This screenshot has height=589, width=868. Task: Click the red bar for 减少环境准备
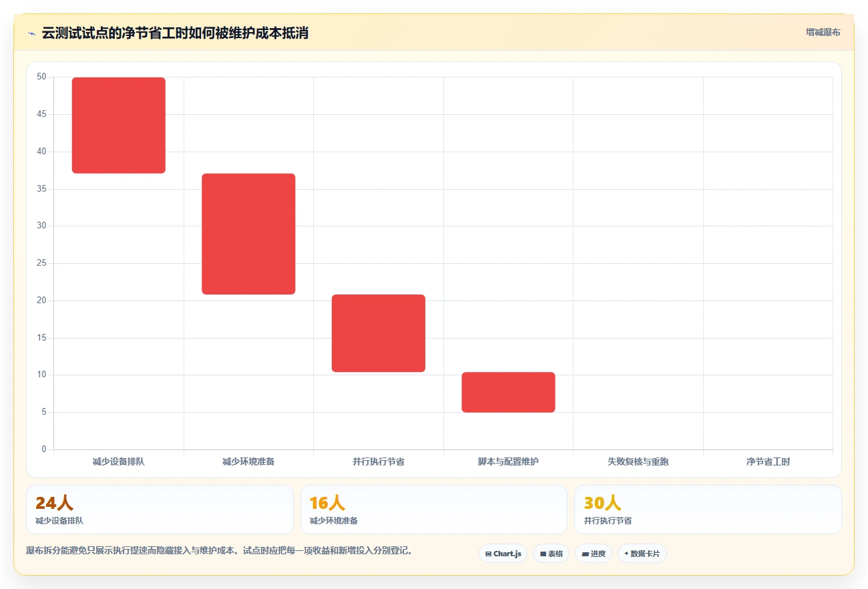click(248, 234)
